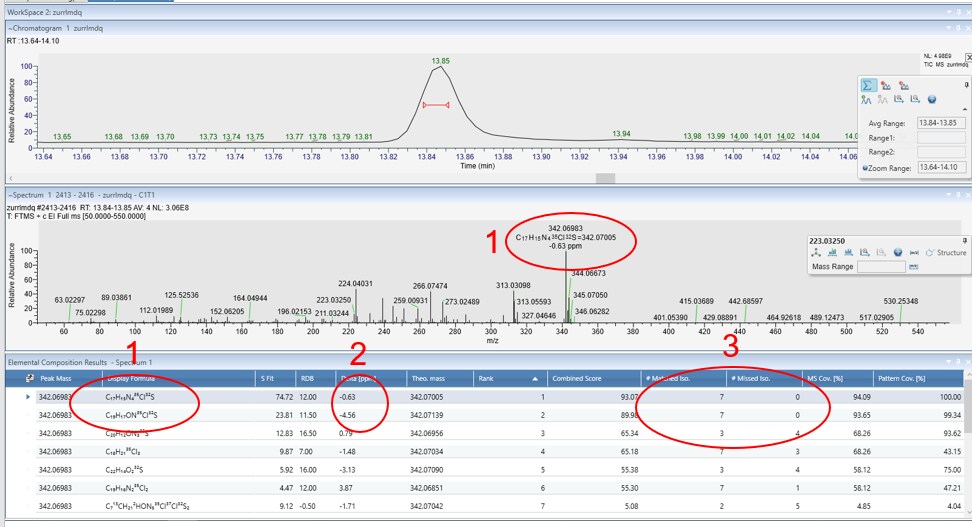Viewport: 972px width, 527px height.
Task: Click the globe icon in chromatogram toolbox
Action: point(931,99)
